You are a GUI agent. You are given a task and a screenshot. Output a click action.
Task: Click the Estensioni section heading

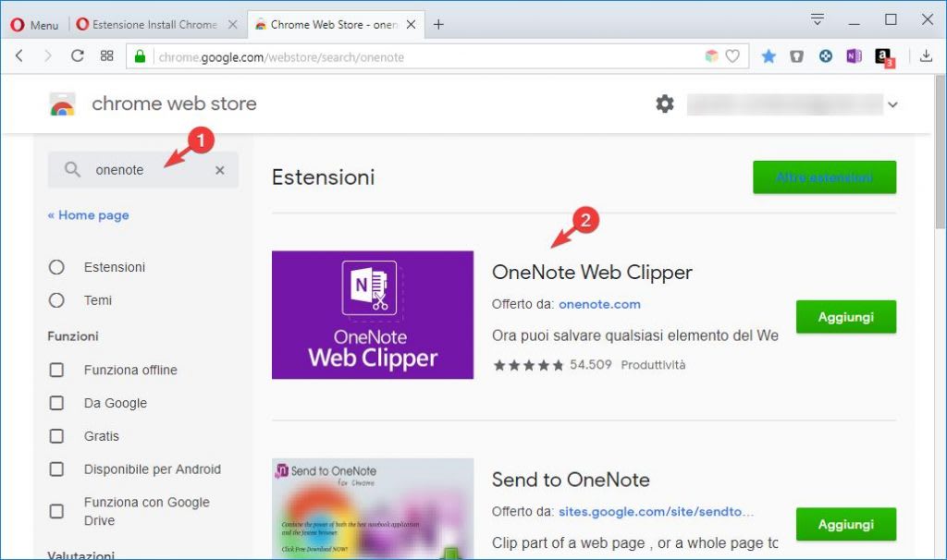tap(323, 177)
